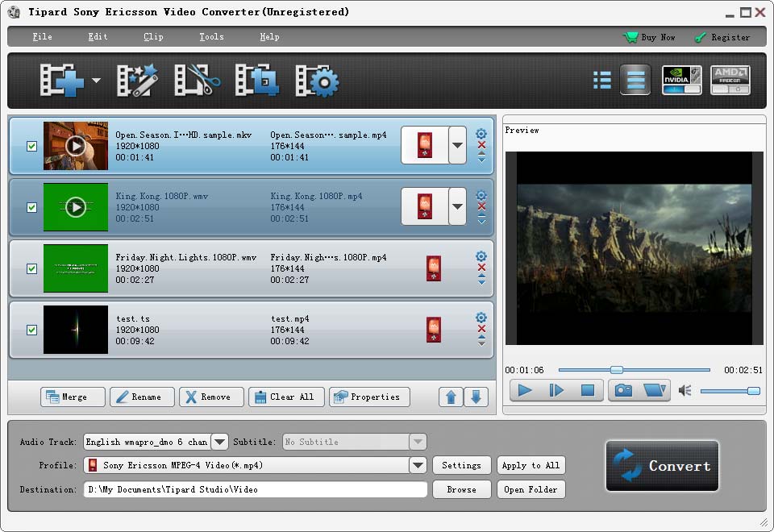Click Apply to All button

(532, 465)
